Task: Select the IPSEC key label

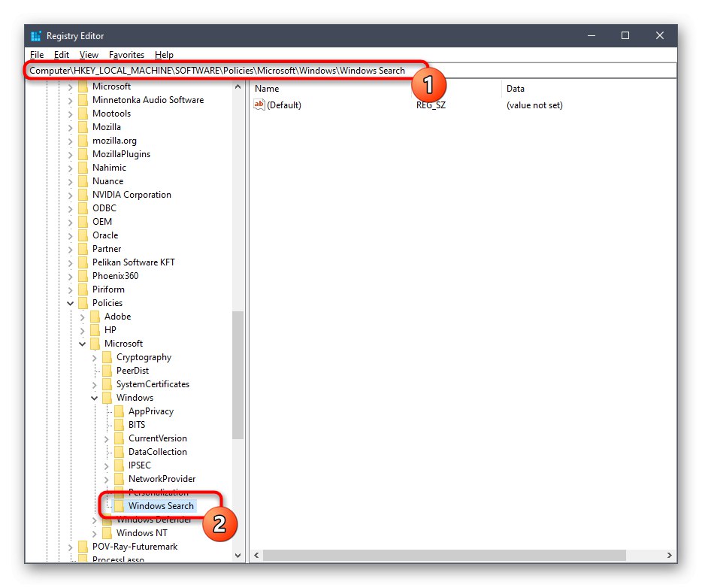Action: [140, 465]
